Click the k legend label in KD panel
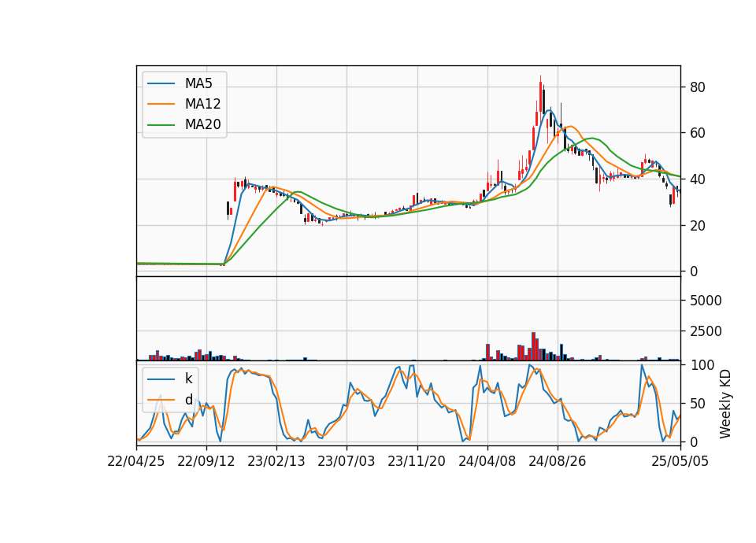Viewport: 756px width, 543px height. pos(188,379)
